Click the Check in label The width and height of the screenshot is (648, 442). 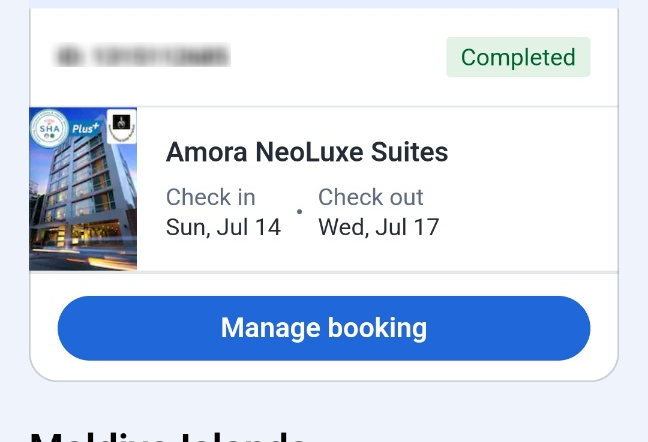211,197
